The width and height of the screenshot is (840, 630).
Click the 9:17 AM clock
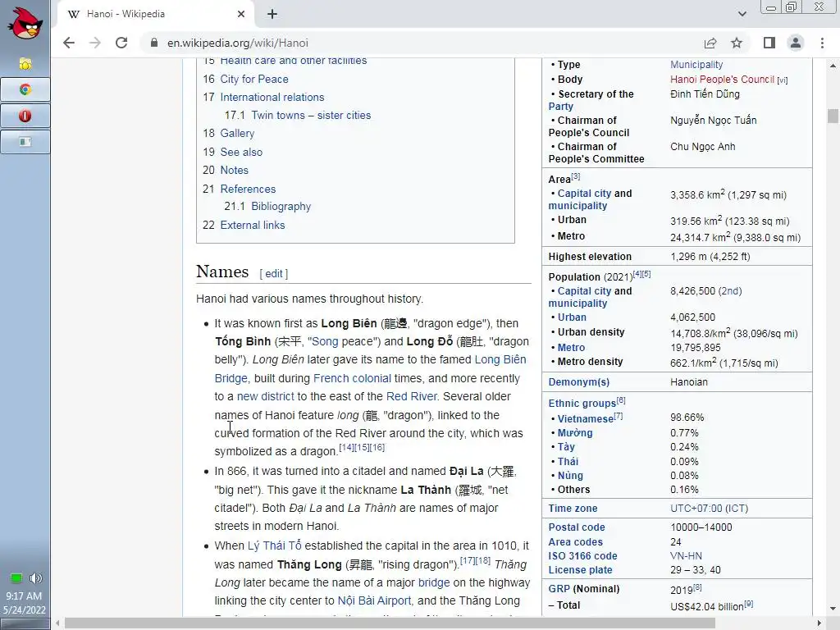(24, 596)
